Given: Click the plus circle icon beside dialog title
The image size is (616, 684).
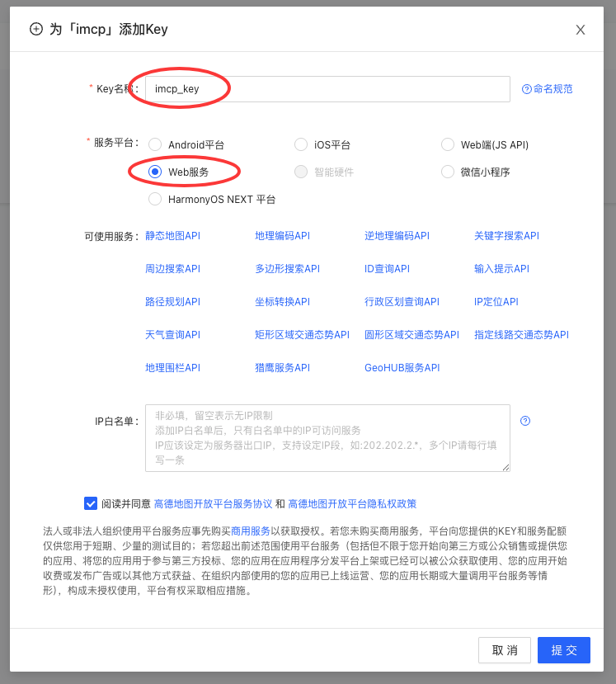Looking at the screenshot, I should click(36, 29).
